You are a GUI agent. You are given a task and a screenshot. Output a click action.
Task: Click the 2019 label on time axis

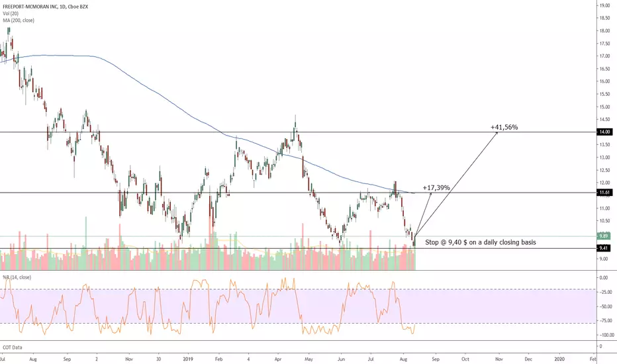click(188, 359)
